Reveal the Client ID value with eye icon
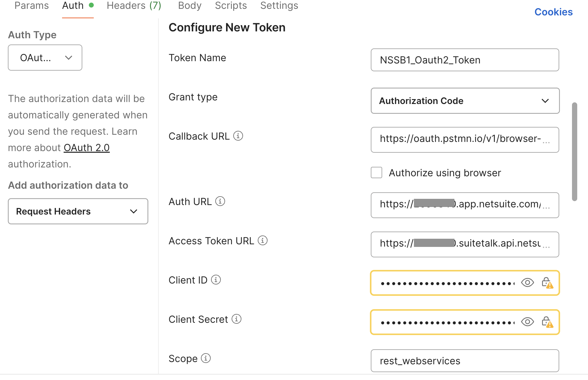 point(527,283)
